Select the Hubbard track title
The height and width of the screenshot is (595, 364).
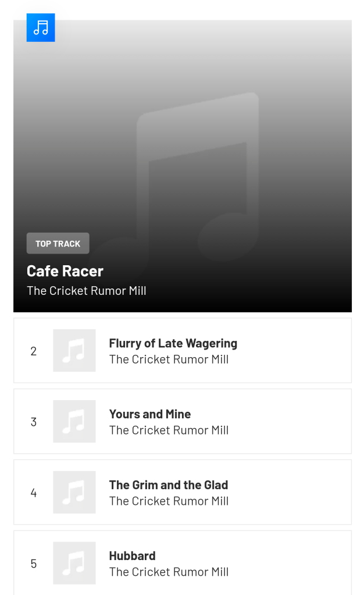[132, 556]
